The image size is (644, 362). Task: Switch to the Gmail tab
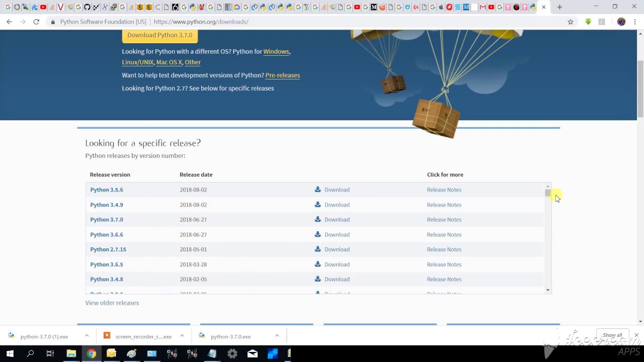[x=482, y=7]
